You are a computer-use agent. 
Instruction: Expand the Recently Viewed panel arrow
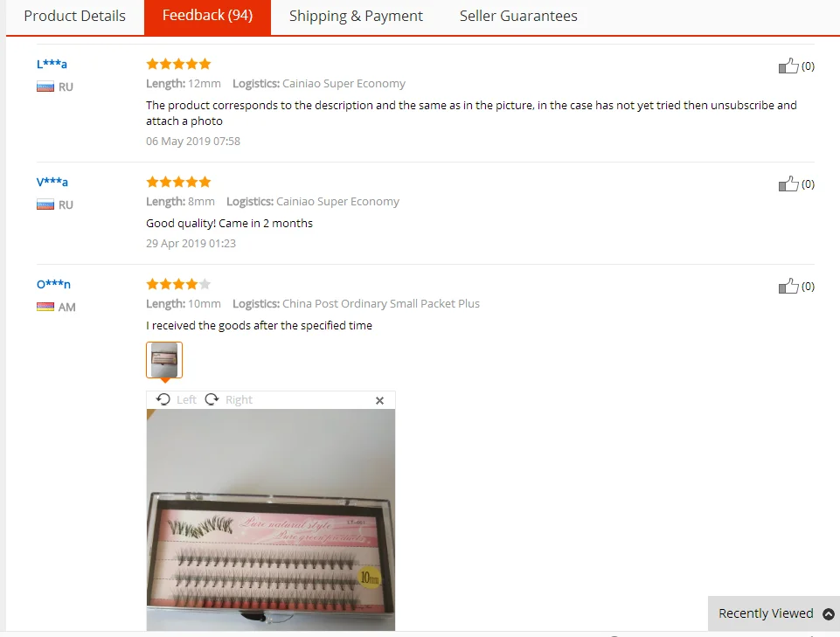tap(829, 614)
